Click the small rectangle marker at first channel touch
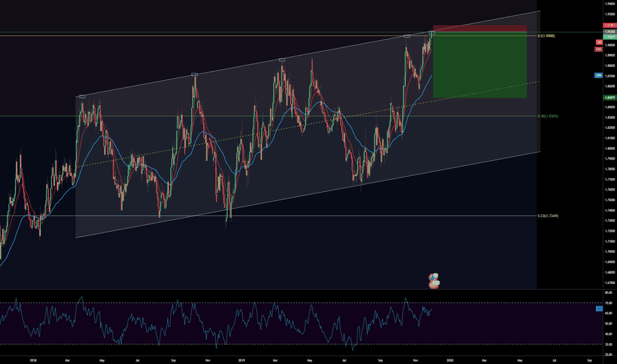The width and height of the screenshot is (617, 364). [x=82, y=97]
